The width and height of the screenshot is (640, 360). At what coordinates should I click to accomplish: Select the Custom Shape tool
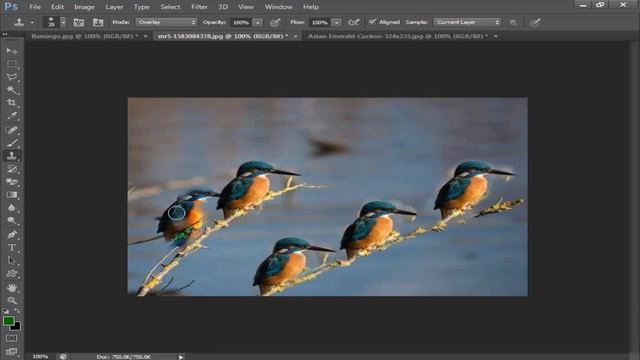click(12, 274)
